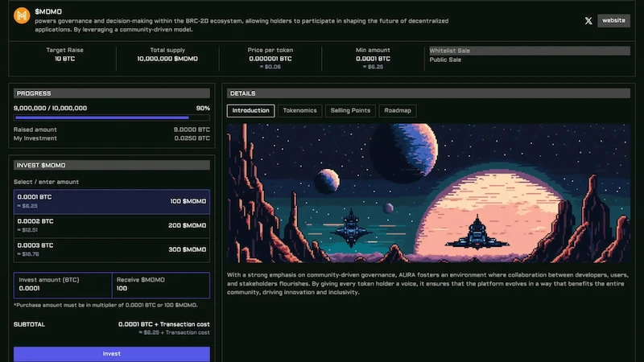Click the PROGRESS panel header

point(112,93)
